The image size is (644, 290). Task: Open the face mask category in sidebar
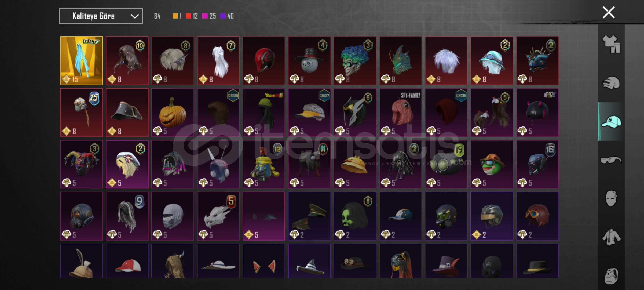coord(611,199)
